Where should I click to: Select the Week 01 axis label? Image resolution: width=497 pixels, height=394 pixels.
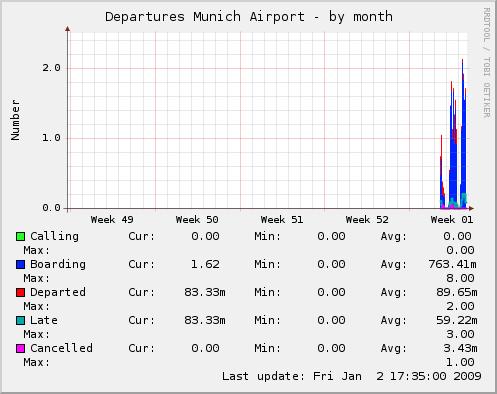coord(452,220)
